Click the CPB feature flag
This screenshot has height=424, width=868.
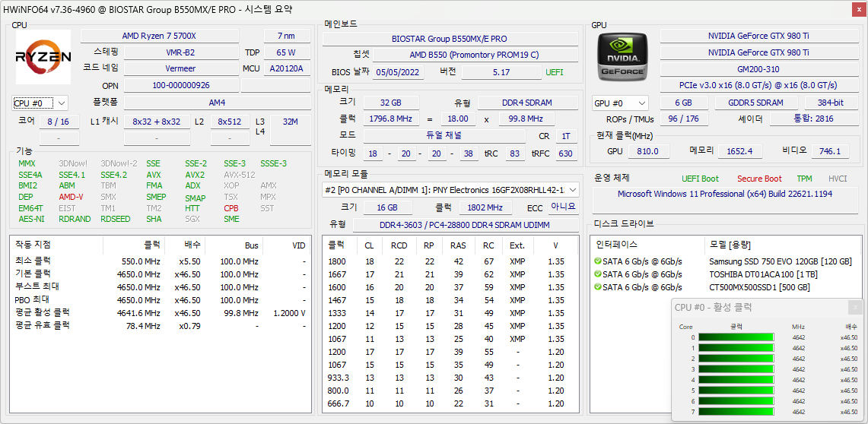pos(231,208)
